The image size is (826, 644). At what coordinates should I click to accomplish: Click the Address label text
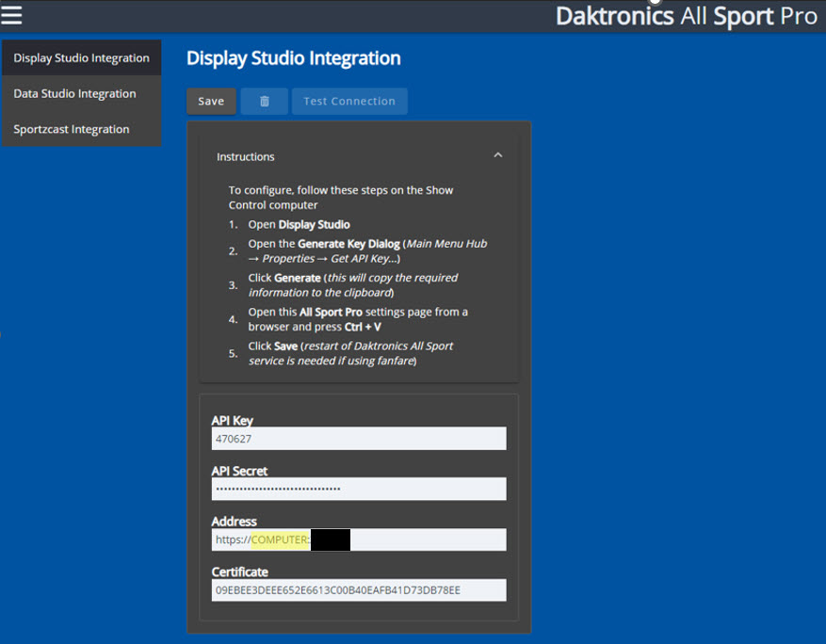pos(235,522)
